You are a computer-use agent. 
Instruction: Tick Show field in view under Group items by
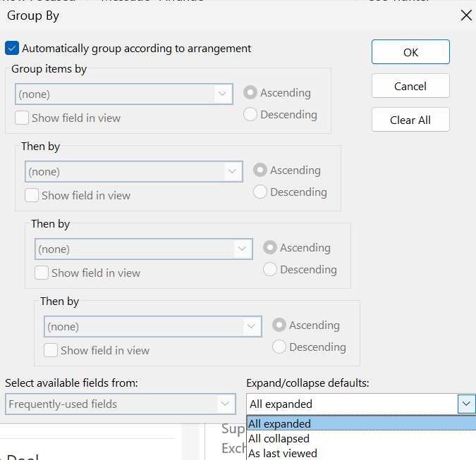click(22, 118)
